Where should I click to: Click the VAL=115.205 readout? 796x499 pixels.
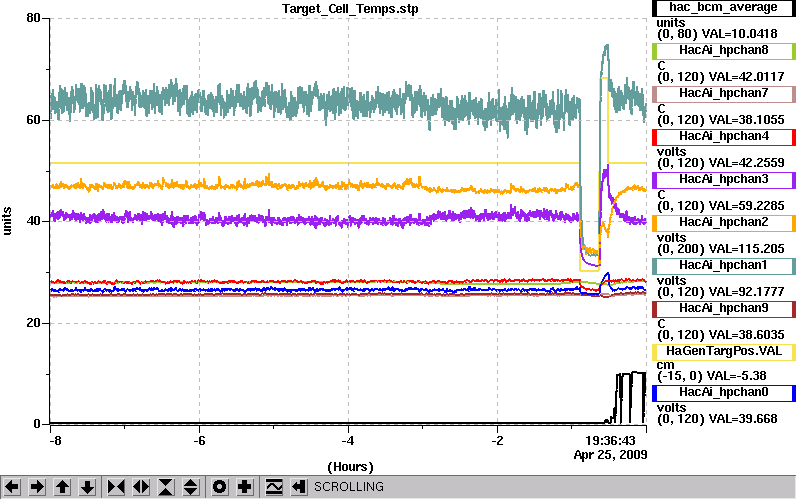(746, 249)
